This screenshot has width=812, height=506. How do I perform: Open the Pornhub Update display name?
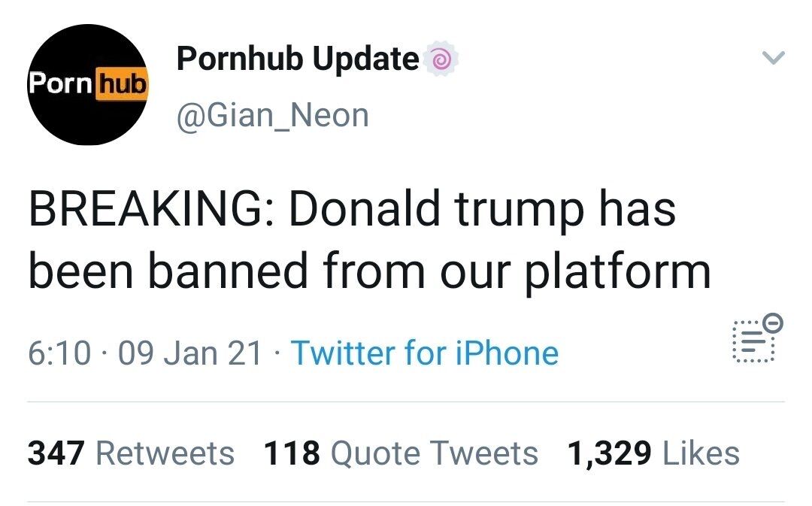pyautogui.click(x=298, y=59)
